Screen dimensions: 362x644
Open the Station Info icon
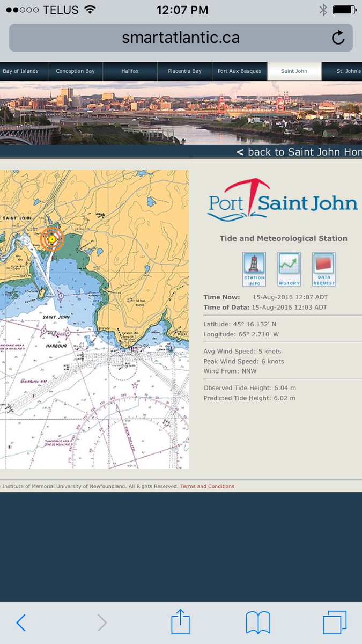254,269
